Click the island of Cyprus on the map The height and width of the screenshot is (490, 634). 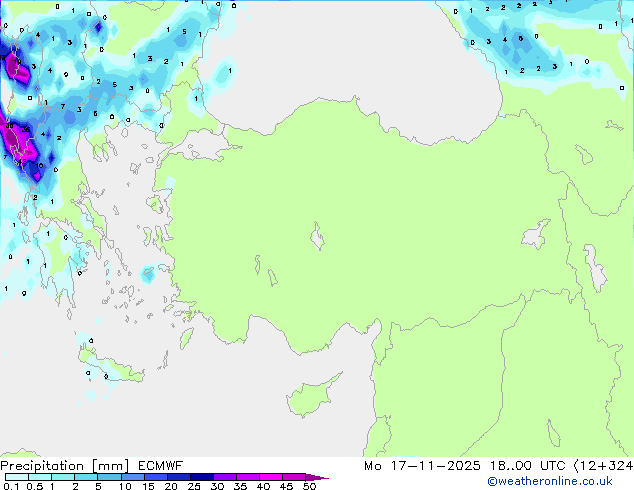click(x=311, y=397)
